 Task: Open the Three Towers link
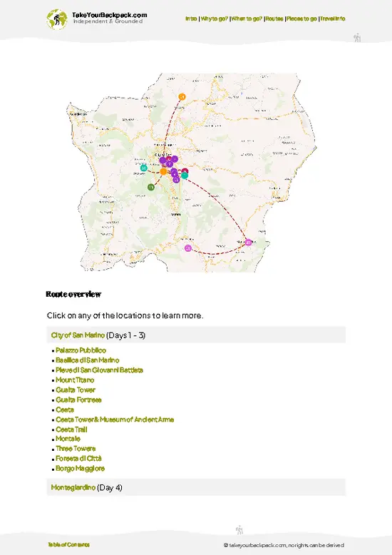tap(76, 449)
